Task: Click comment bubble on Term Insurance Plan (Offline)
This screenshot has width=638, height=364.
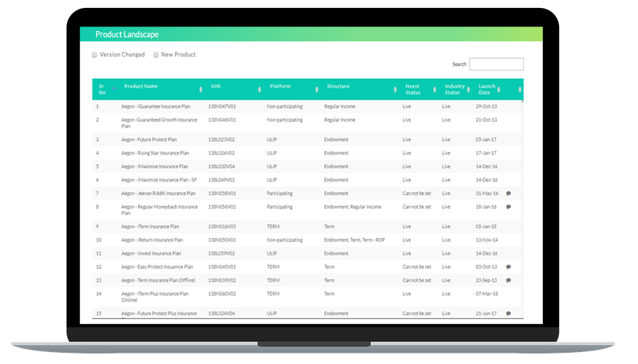Action: 508,280
